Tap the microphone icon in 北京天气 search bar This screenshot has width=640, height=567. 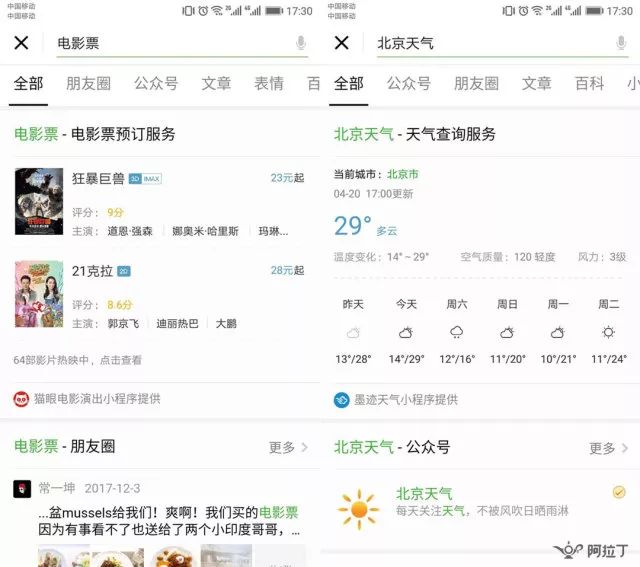tap(621, 42)
